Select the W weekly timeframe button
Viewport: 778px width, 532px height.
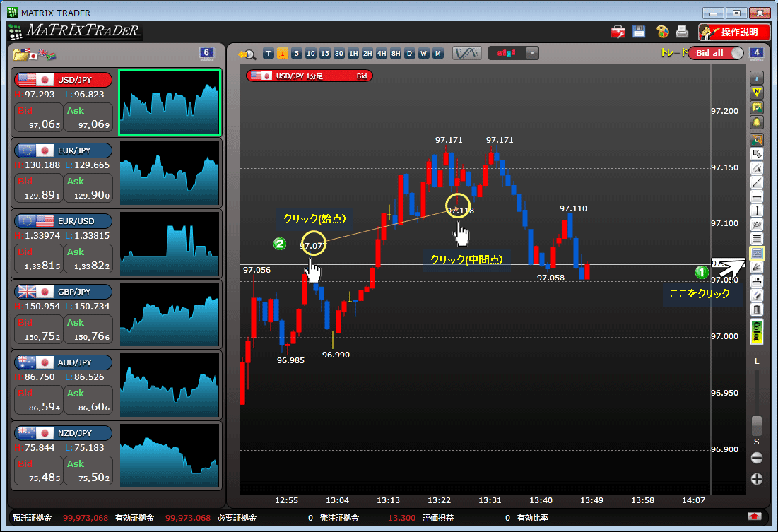coord(424,53)
